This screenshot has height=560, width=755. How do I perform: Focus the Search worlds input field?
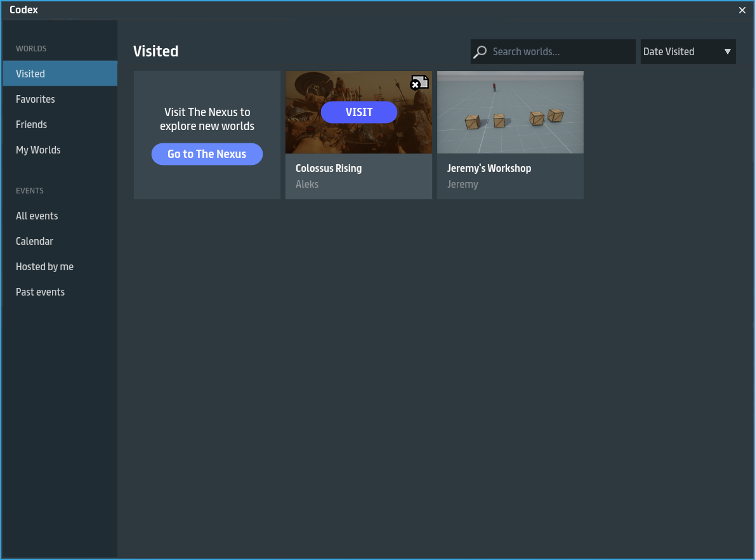pyautogui.click(x=561, y=52)
